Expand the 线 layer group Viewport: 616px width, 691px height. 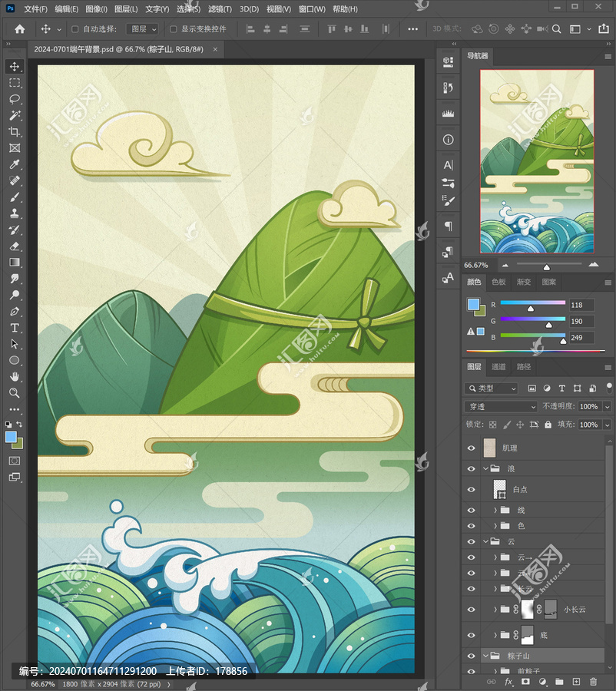pyautogui.click(x=495, y=511)
